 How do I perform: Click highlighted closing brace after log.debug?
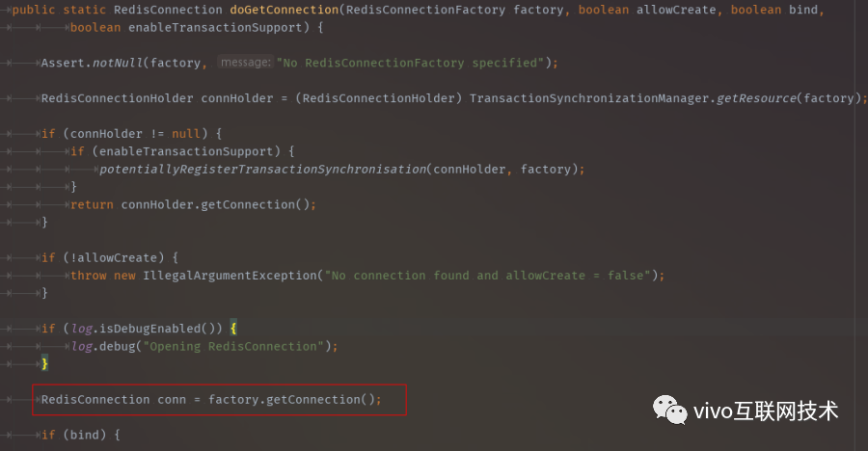click(44, 363)
